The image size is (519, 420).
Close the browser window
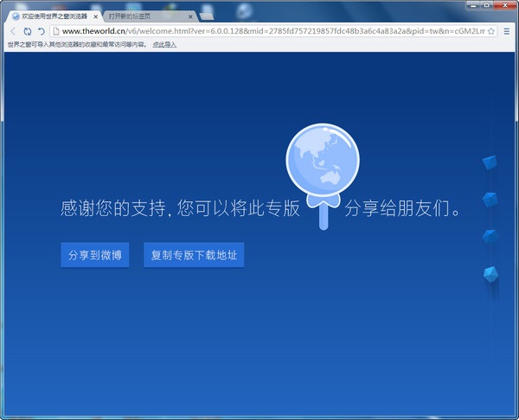click(x=505, y=5)
